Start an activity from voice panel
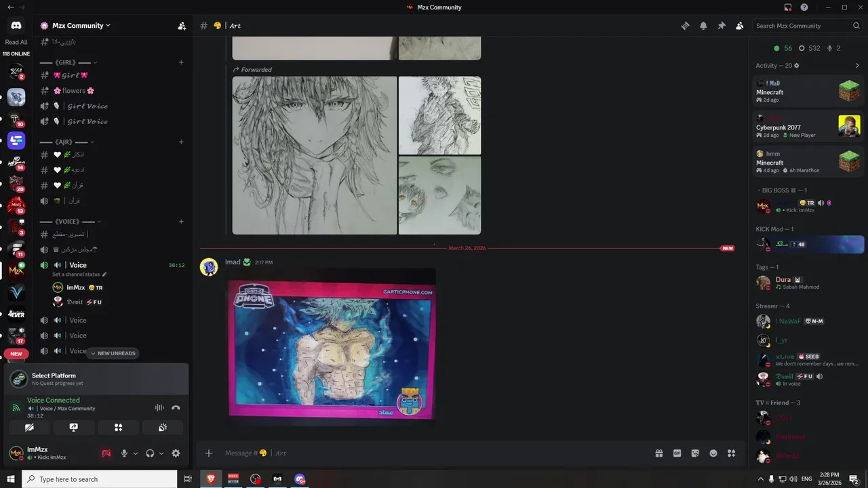The height and width of the screenshot is (488, 868). tap(118, 428)
